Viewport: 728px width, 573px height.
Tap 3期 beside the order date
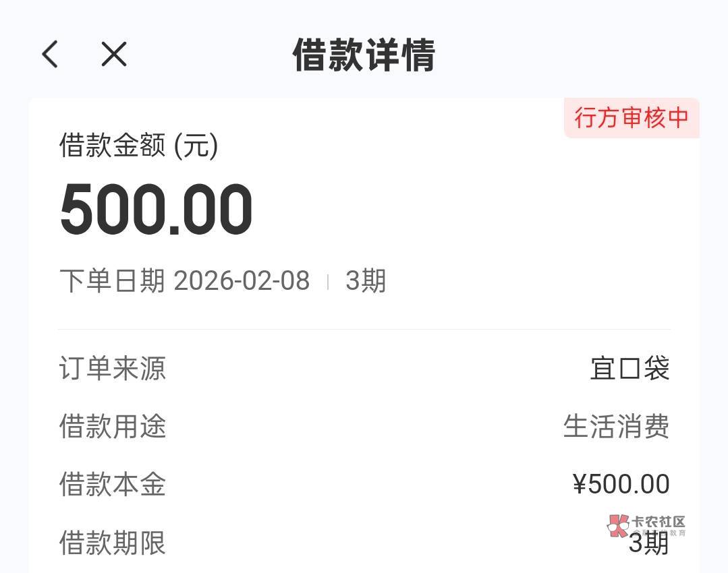[366, 281]
